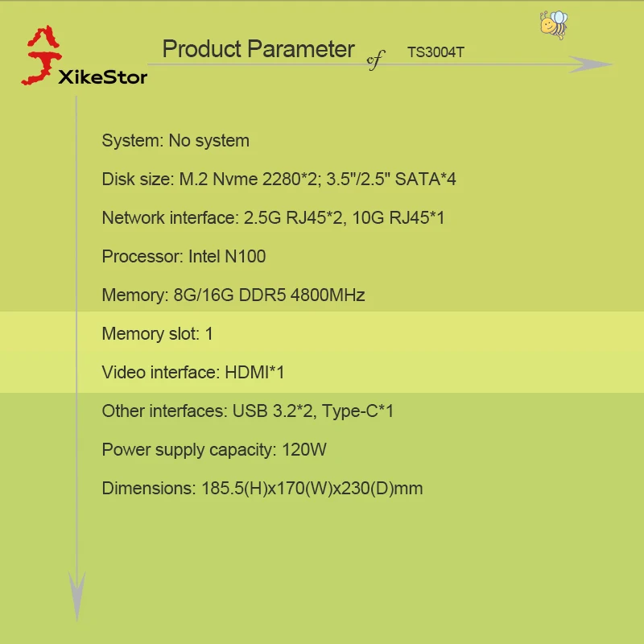The width and height of the screenshot is (644, 644).
Task: Select the 'Product Parameter' heading
Action: [258, 49]
